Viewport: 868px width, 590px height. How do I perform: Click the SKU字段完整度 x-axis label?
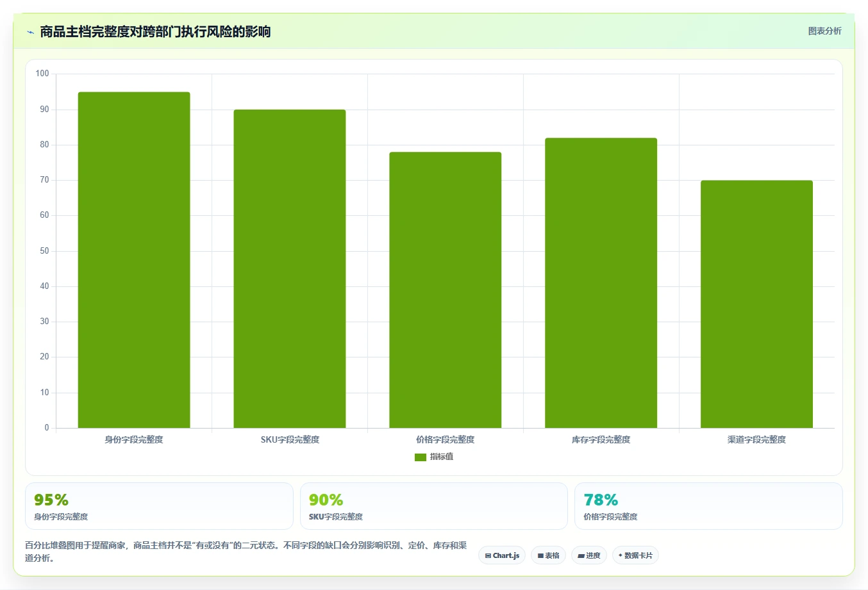pos(290,439)
